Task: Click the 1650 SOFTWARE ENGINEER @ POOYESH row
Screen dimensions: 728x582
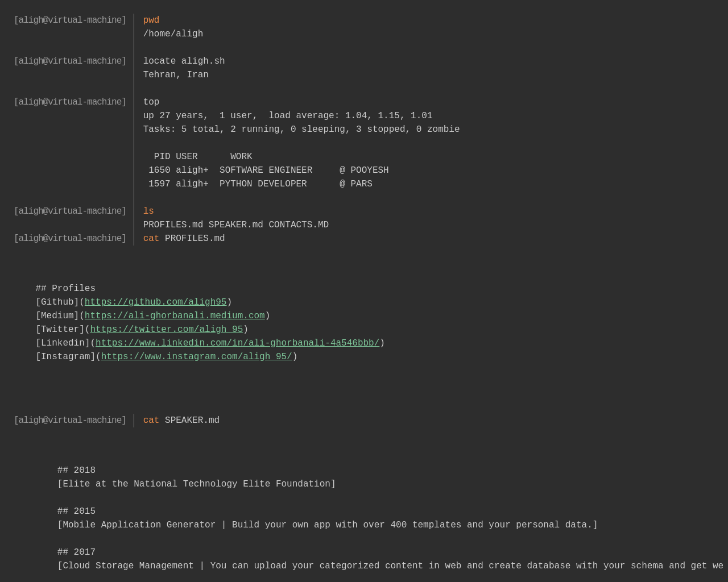Action: pyautogui.click(x=268, y=171)
